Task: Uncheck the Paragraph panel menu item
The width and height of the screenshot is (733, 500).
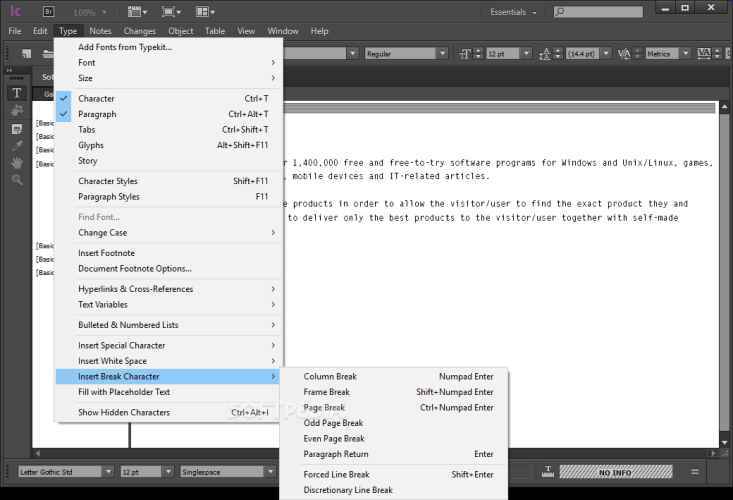Action: click(x=97, y=114)
